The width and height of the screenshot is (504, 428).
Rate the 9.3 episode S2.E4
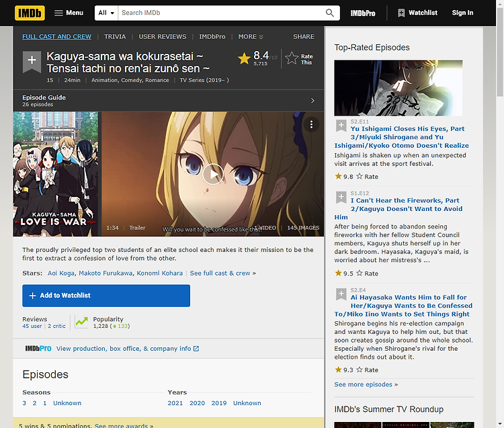(367, 370)
